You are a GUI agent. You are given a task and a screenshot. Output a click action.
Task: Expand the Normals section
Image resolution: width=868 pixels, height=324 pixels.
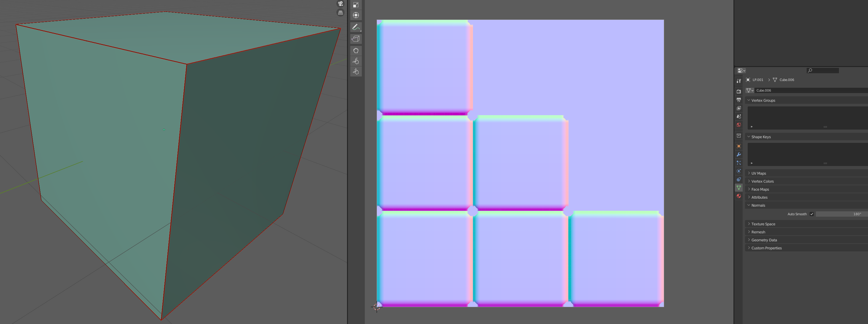pos(759,205)
